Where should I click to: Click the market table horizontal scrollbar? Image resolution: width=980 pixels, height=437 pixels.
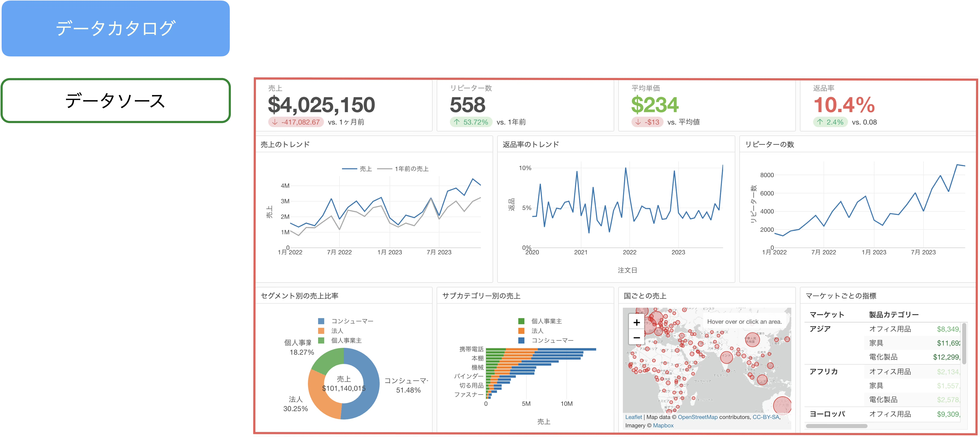(x=837, y=426)
